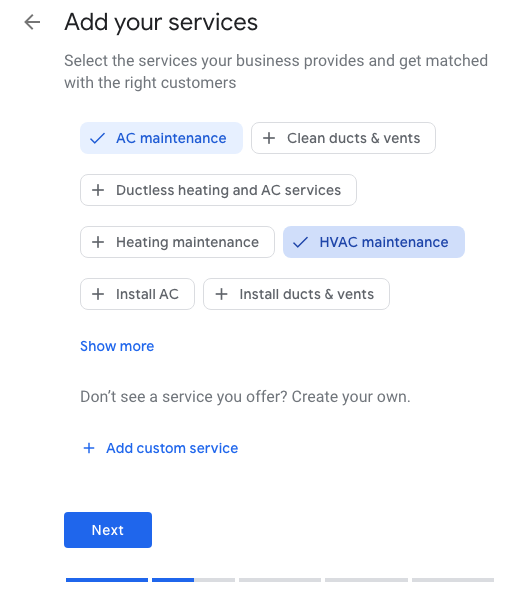Expand the list with Show more

(117, 346)
